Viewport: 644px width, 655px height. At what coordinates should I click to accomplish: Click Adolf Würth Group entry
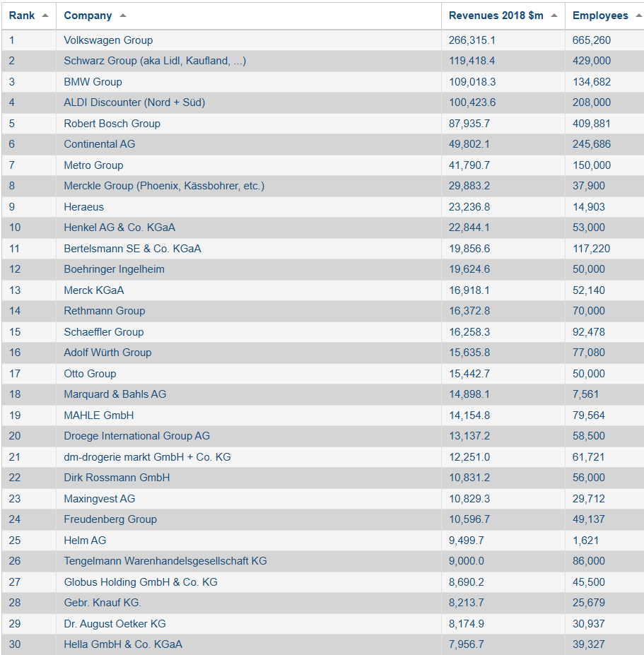(107, 353)
